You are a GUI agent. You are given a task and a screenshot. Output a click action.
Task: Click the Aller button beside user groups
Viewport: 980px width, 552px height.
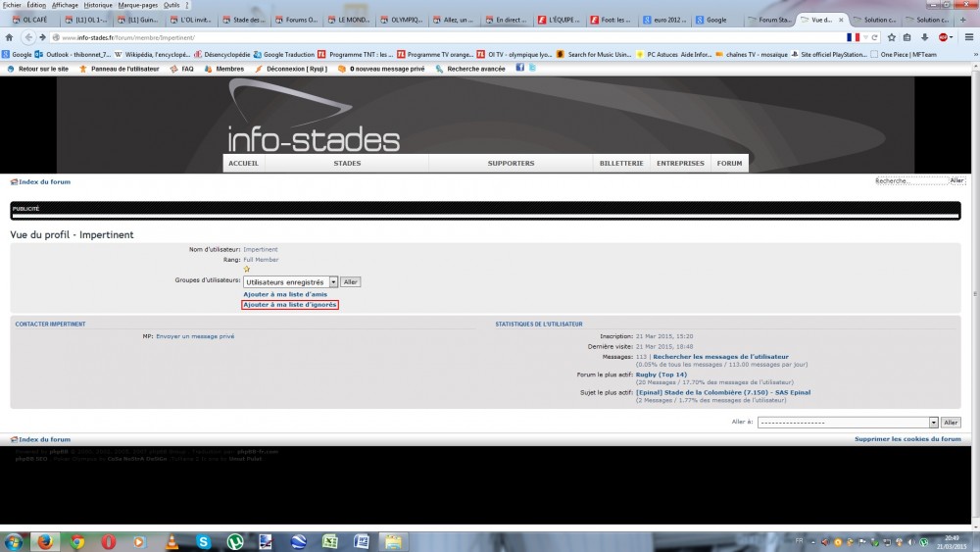350,282
